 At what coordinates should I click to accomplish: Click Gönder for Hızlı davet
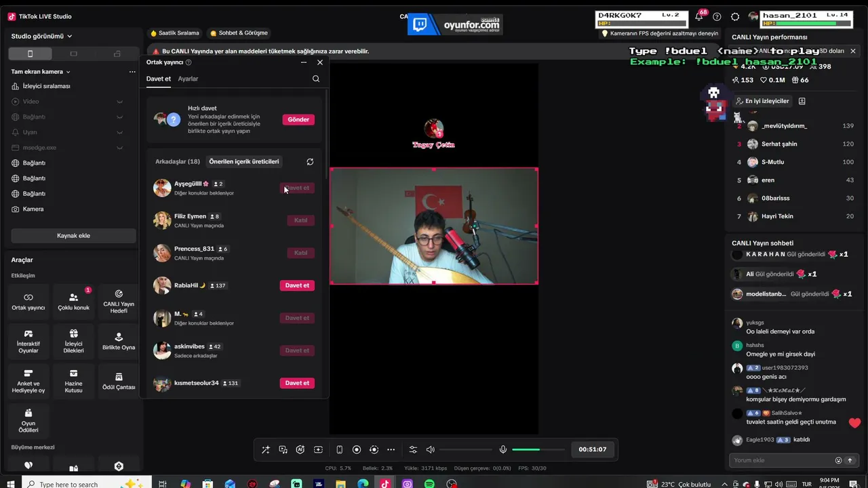pyautogui.click(x=298, y=119)
